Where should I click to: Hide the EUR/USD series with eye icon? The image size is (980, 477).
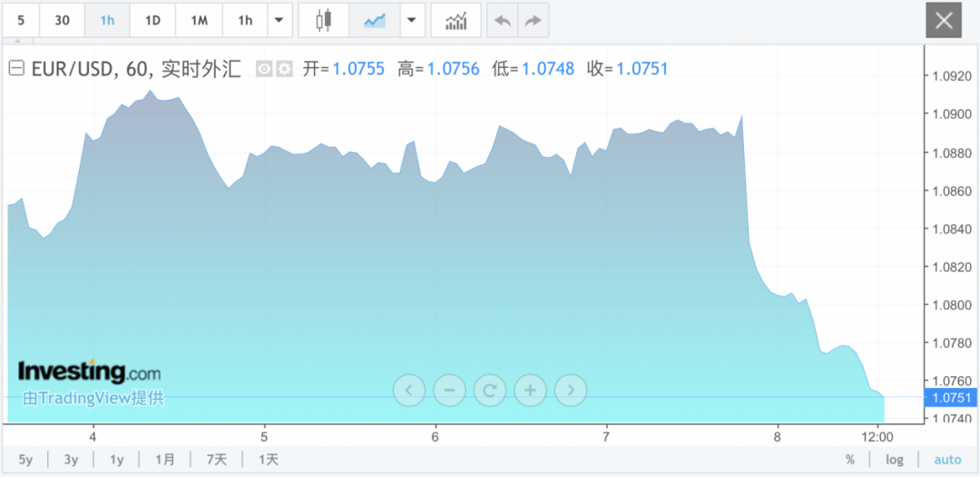click(264, 69)
